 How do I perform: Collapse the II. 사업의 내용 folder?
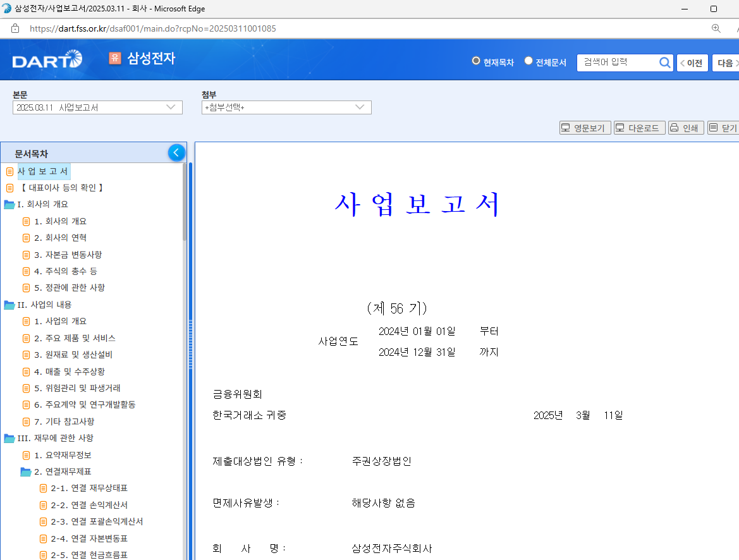click(x=9, y=305)
